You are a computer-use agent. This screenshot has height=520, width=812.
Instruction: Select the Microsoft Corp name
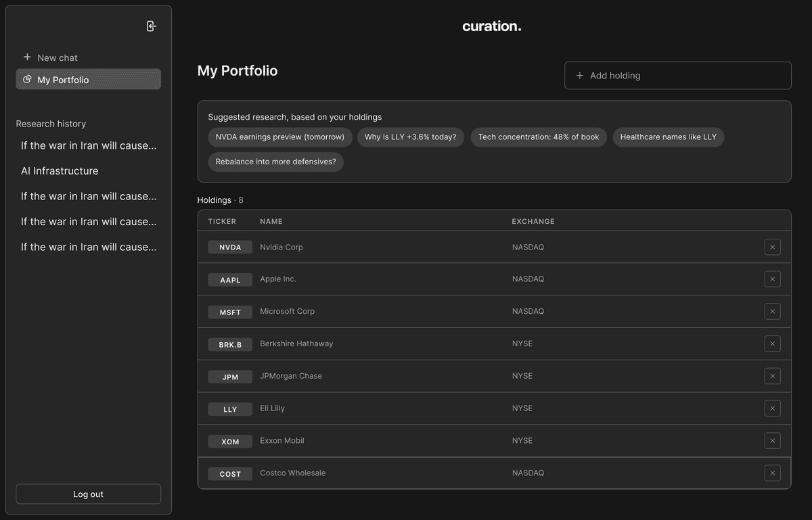288,311
